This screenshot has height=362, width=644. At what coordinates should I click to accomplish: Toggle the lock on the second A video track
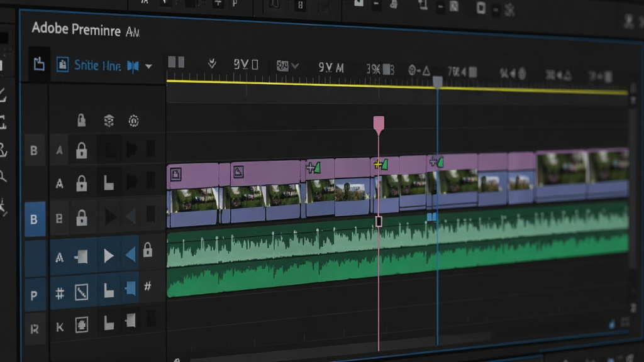(x=81, y=184)
